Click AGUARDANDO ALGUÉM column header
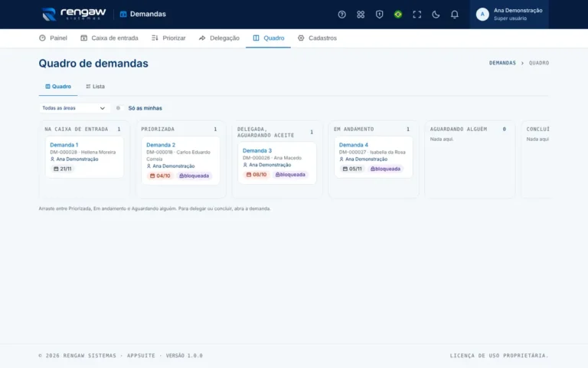The width and height of the screenshot is (588, 368). click(x=459, y=129)
